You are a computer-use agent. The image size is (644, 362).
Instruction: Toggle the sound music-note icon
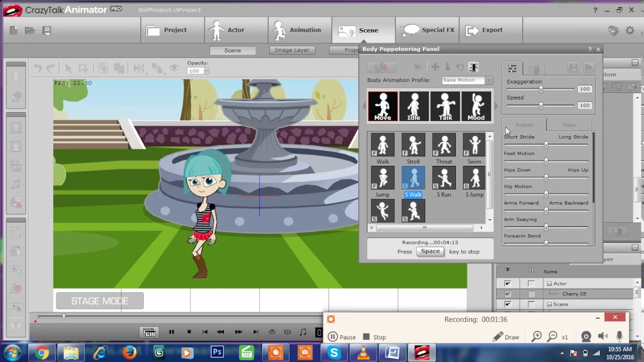pos(303,332)
